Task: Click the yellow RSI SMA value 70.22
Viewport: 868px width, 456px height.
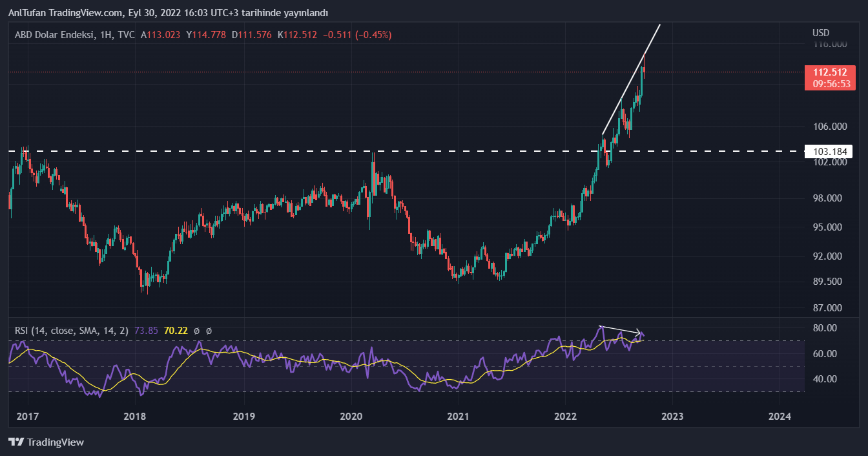Action: [176, 331]
